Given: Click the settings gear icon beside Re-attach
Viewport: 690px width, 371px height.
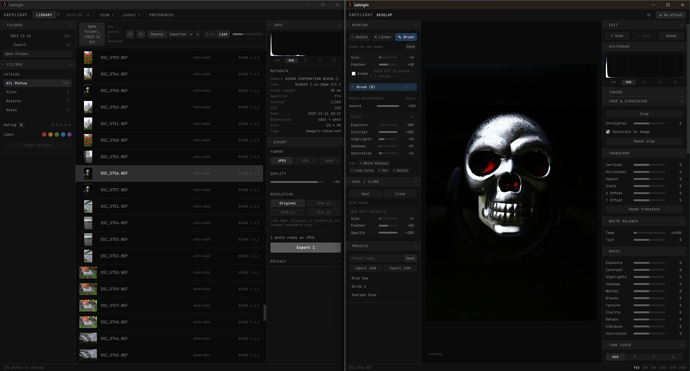Looking at the screenshot, I should 649,15.
